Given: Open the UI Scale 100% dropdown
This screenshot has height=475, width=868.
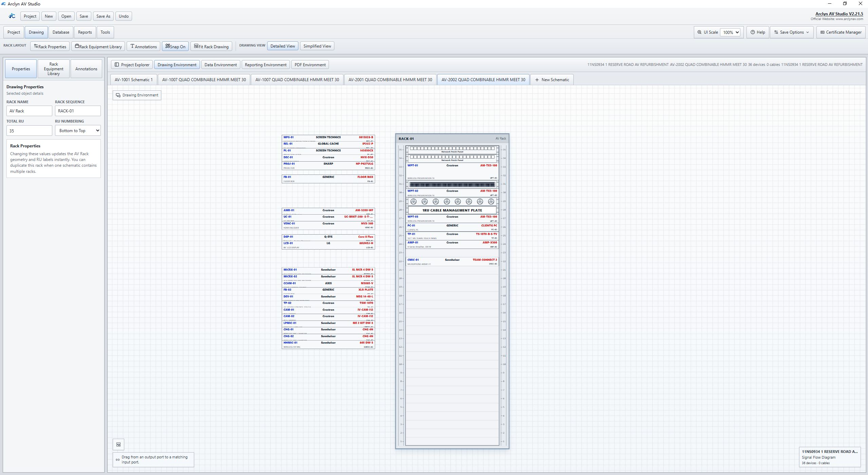Looking at the screenshot, I should [x=731, y=32].
